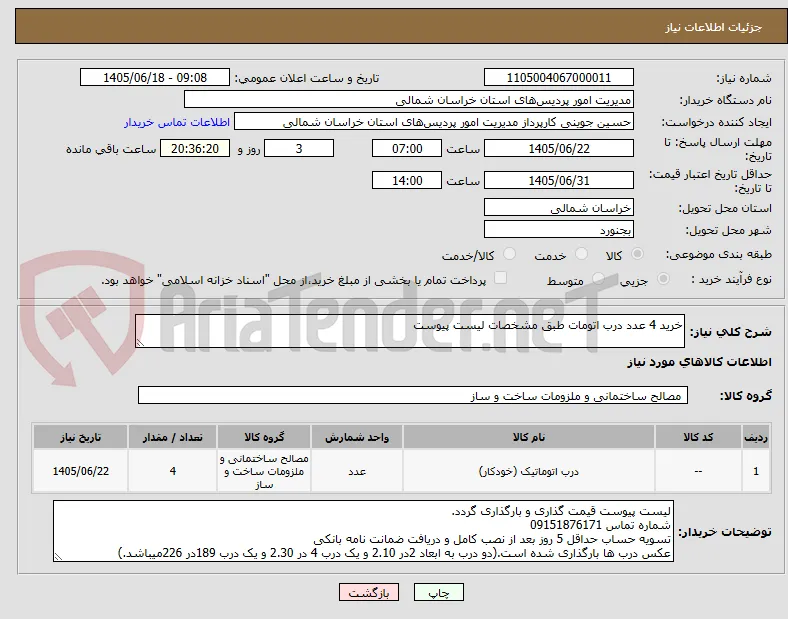This screenshot has height=619, width=788.
Task: Click the بازگشت (back) button
Action: pos(369,592)
